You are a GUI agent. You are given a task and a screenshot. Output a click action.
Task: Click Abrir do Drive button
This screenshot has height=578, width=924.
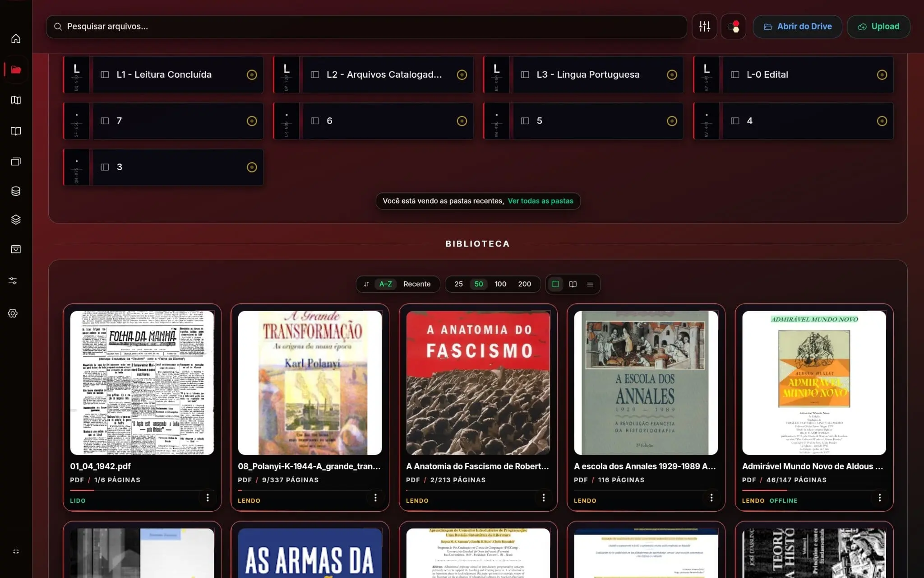pyautogui.click(x=797, y=27)
